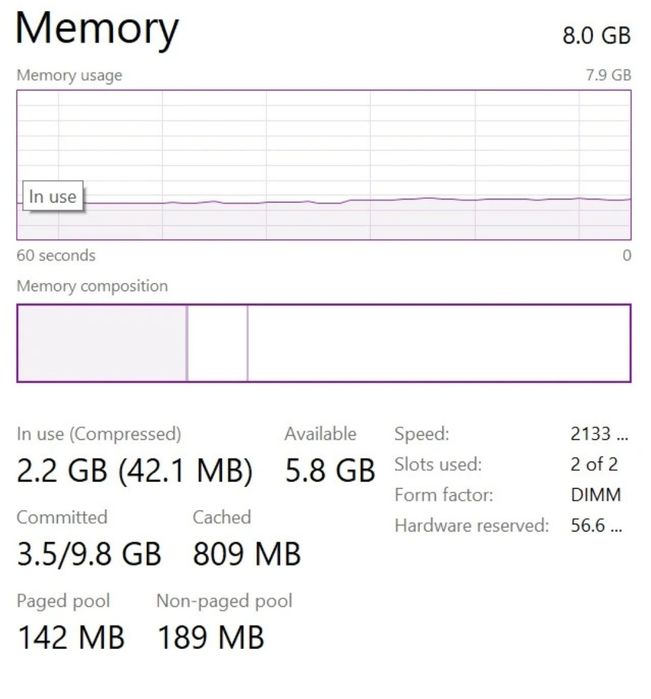This screenshot has width=651, height=699.
Task: Click the 60 seconds axis label
Action: (56, 256)
